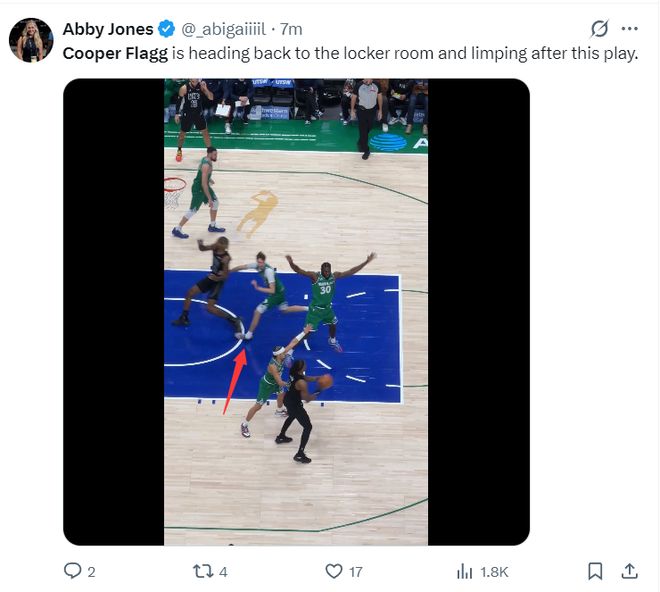The height and width of the screenshot is (592, 660).
Task: Click the 7m post timestamp
Action: [291, 29]
